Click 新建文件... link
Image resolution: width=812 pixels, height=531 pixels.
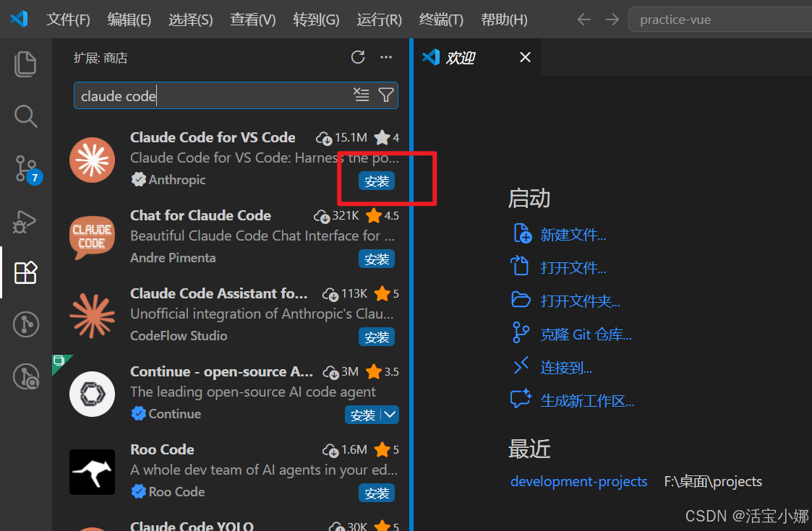573,235
